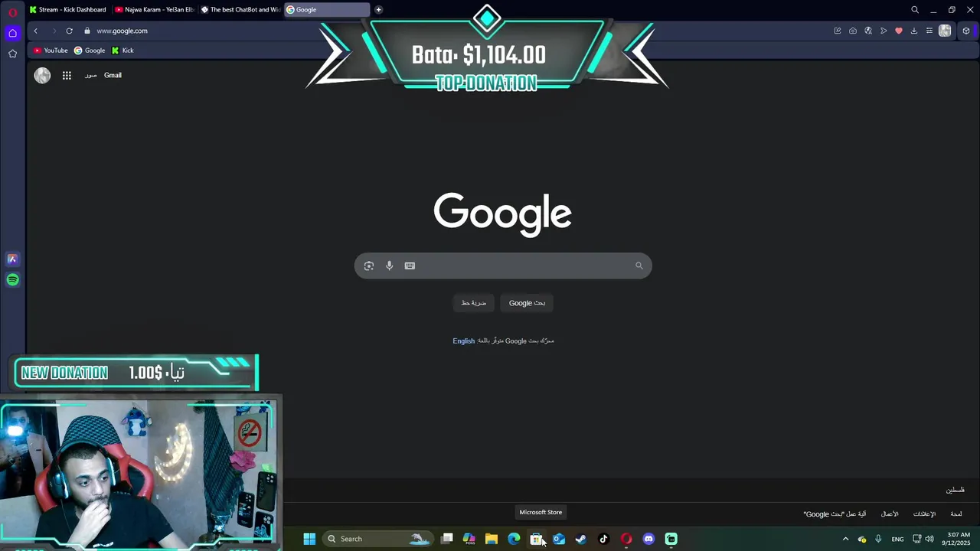Switch to the Najwa Karam YouTube tab
980x551 pixels.
pyautogui.click(x=155, y=10)
